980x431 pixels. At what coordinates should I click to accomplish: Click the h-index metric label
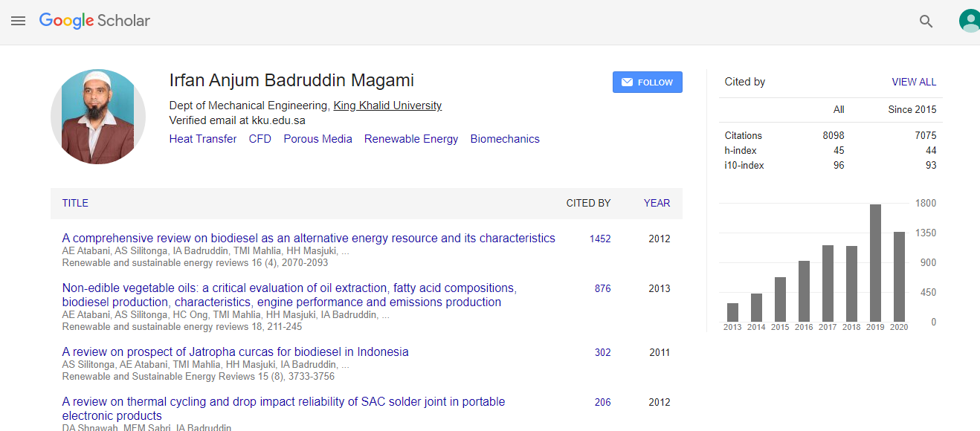[x=741, y=150]
